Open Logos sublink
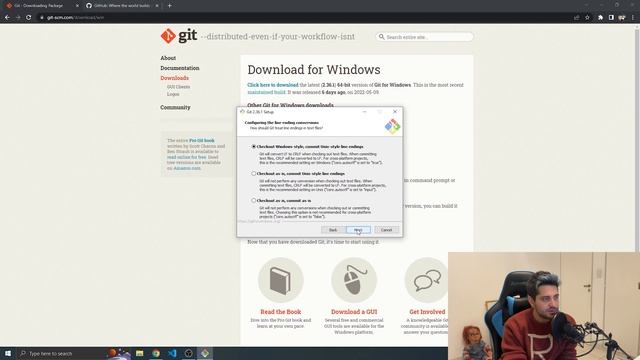This screenshot has width=640, height=360. (173, 94)
